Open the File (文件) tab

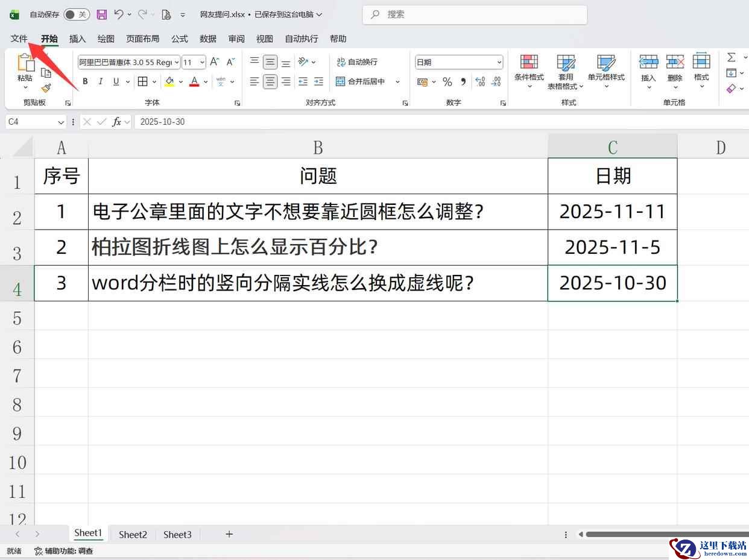pos(19,39)
